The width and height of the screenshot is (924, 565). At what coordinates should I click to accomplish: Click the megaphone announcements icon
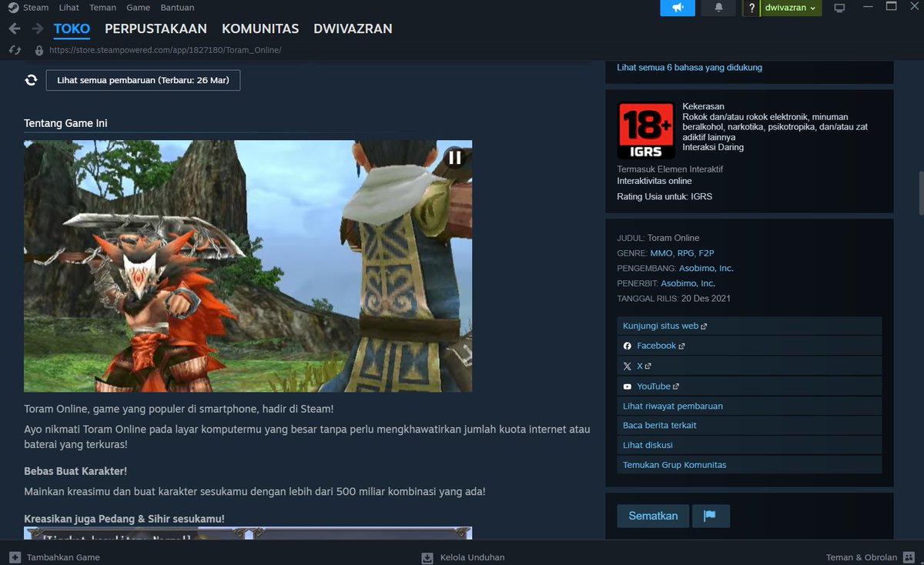(x=678, y=8)
